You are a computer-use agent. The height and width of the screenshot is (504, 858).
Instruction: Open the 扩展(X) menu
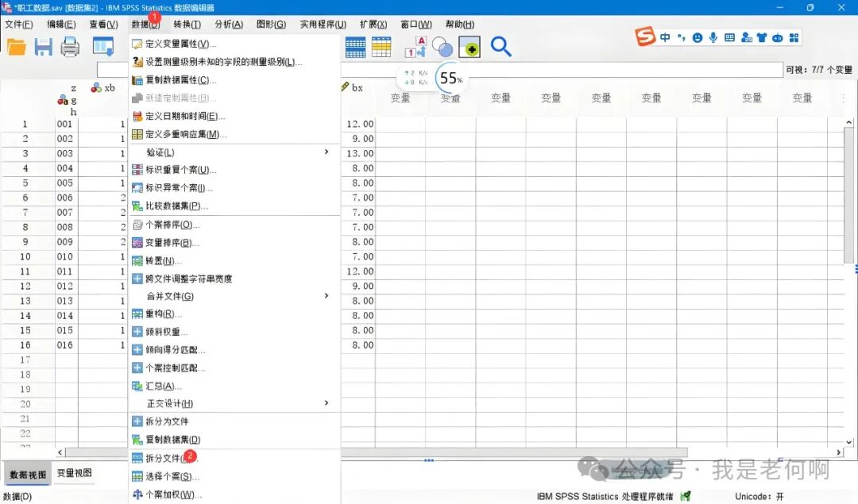pyautogui.click(x=373, y=24)
